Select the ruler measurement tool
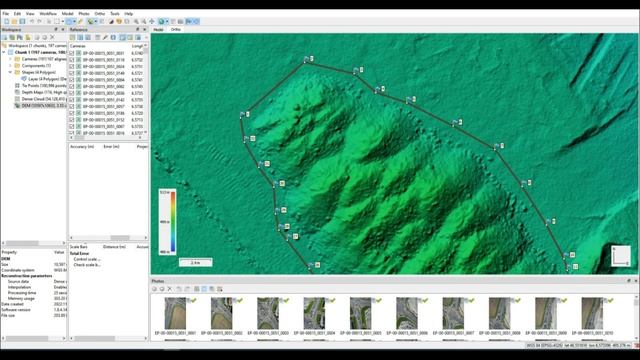Image resolution: width=640 pixels, height=360 pixels. click(80, 22)
